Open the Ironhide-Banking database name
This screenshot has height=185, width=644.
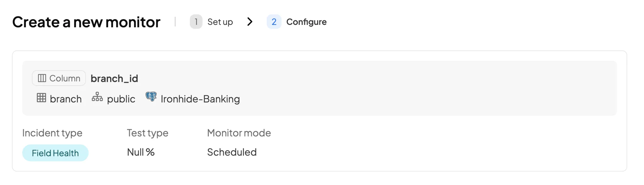click(200, 99)
